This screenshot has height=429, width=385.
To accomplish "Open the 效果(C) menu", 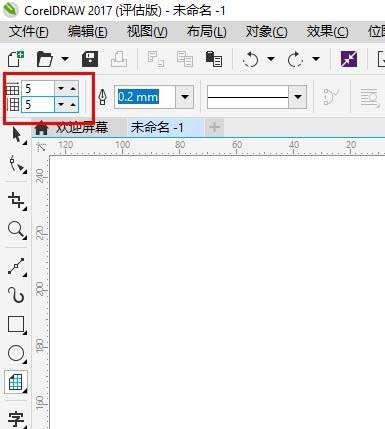I will pos(327,32).
